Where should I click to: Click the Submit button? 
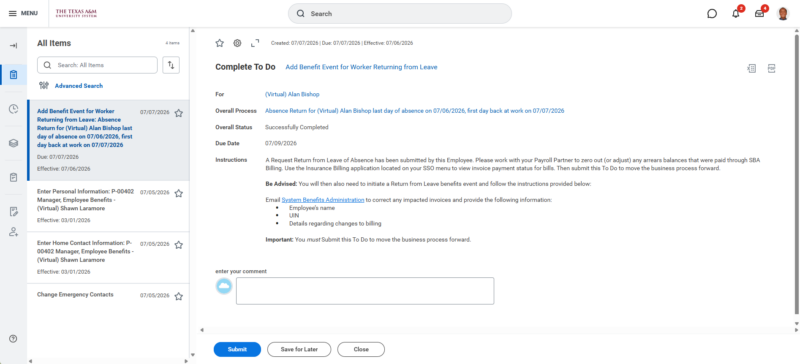[x=237, y=349]
